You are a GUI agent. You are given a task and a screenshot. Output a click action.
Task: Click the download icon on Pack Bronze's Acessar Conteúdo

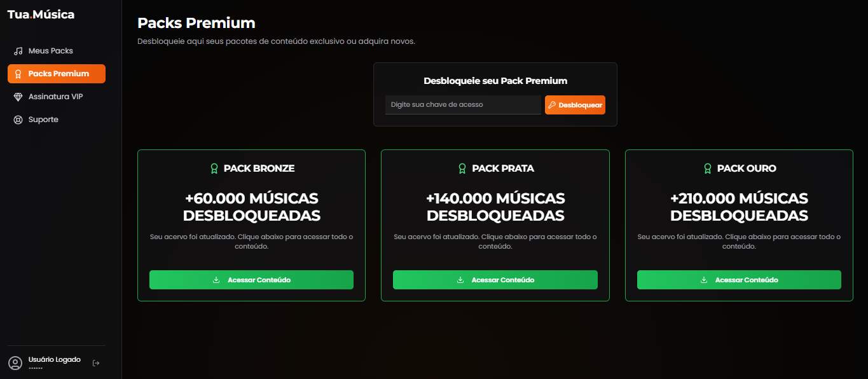tap(216, 280)
